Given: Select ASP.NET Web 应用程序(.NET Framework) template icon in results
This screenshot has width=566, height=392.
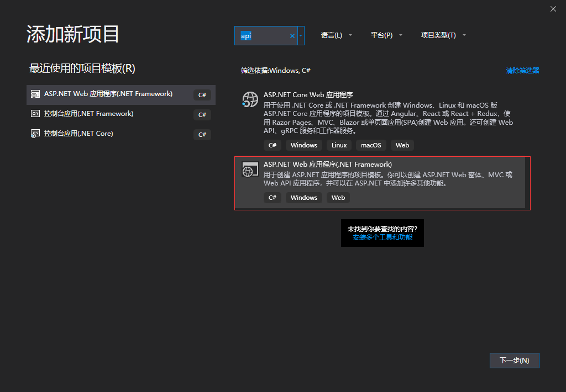Looking at the screenshot, I should click(x=250, y=169).
